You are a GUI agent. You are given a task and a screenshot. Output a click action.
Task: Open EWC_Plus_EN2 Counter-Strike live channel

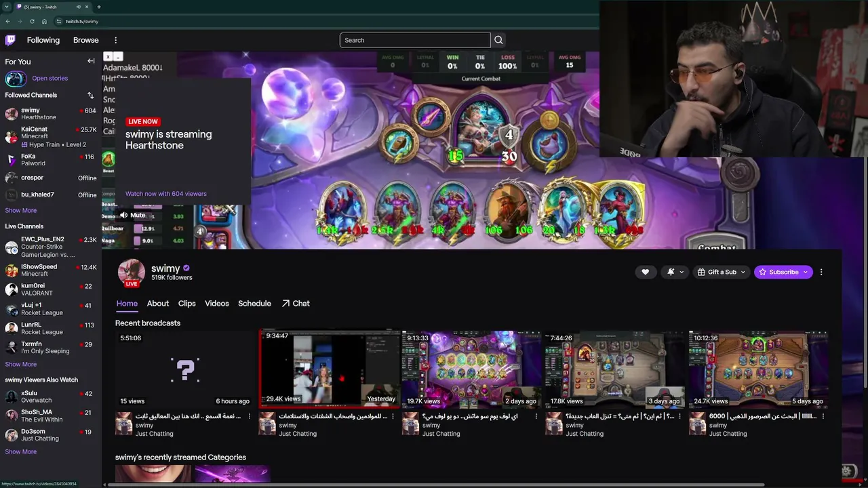pos(51,247)
